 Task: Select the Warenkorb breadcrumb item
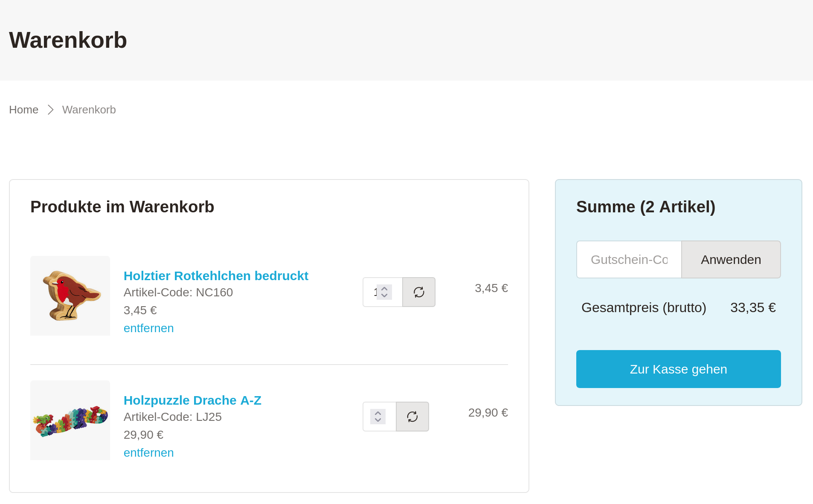click(x=89, y=110)
